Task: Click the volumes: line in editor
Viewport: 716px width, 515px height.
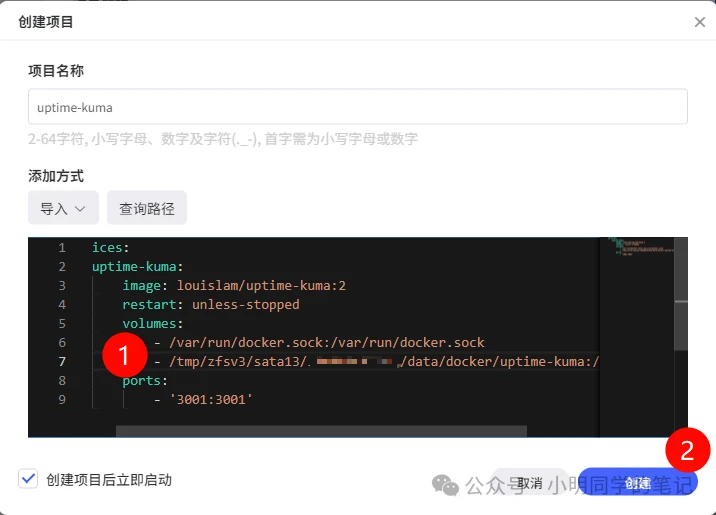Action: [153, 323]
